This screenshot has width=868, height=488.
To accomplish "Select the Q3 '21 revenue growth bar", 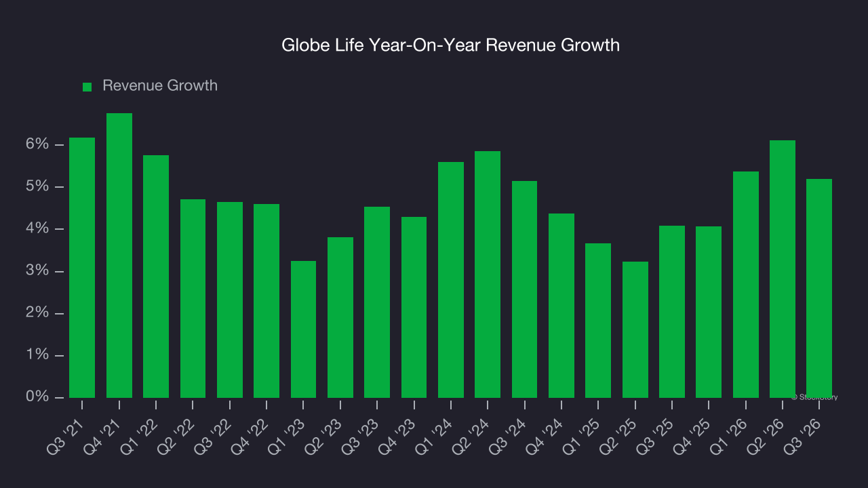I will click(82, 268).
